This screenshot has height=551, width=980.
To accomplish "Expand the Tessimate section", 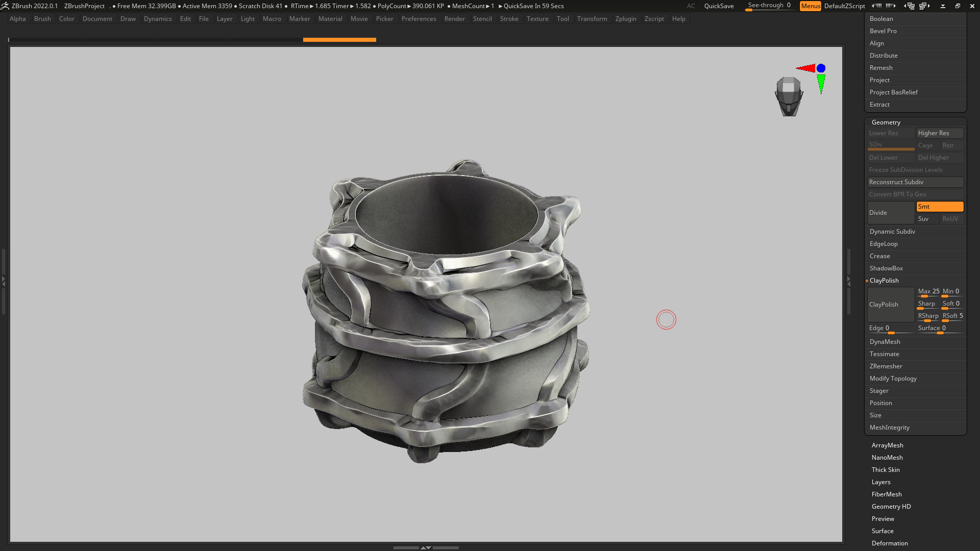I will 884,354.
